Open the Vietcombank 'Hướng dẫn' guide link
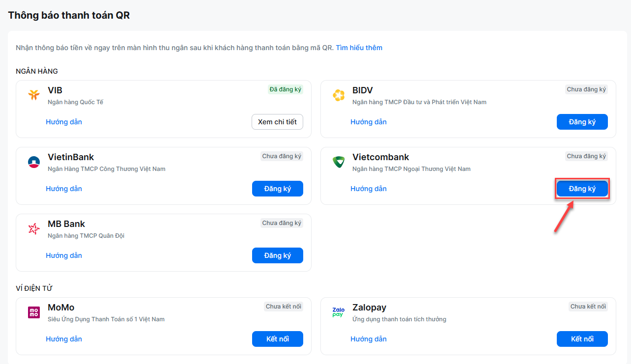The width and height of the screenshot is (631, 364). pyautogui.click(x=369, y=189)
